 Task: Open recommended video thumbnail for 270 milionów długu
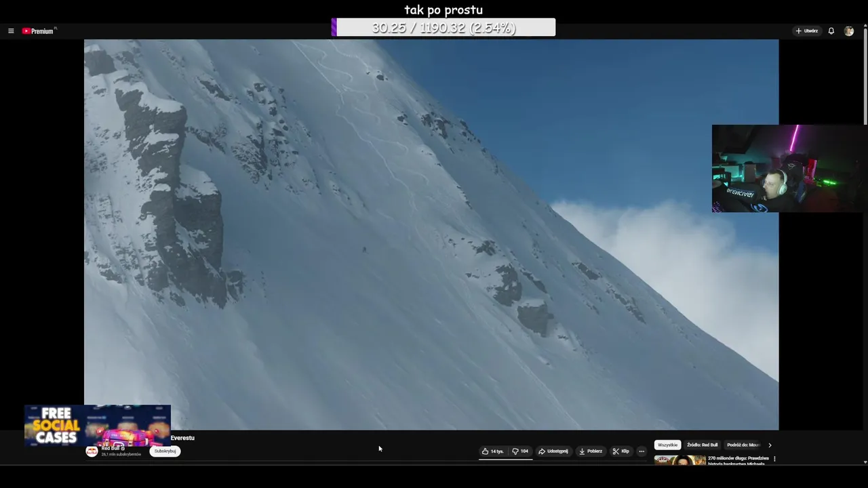(x=679, y=460)
